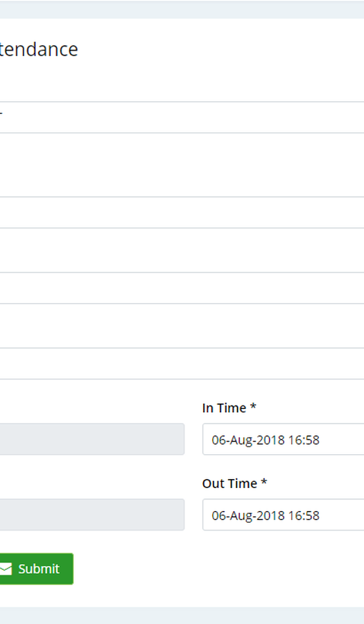Focus the In Time date field

click(284, 440)
